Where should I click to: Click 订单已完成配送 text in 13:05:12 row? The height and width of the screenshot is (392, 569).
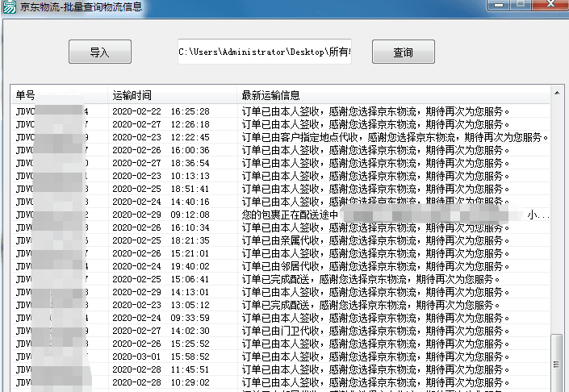pyautogui.click(x=275, y=305)
